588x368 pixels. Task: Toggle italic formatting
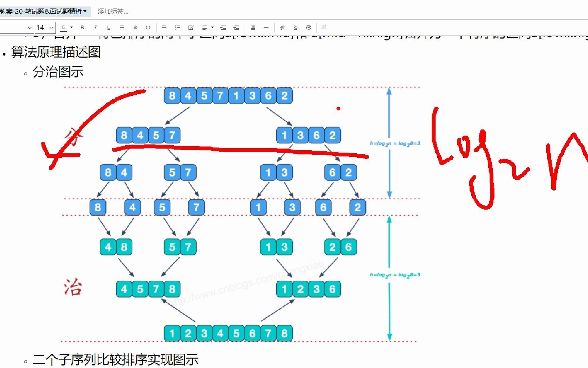tap(95, 28)
